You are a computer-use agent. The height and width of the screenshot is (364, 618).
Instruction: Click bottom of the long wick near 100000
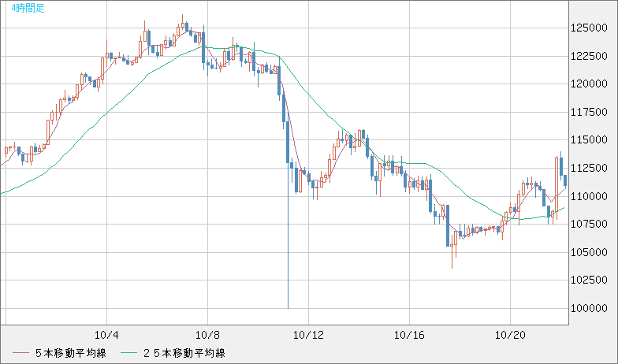tap(288, 306)
